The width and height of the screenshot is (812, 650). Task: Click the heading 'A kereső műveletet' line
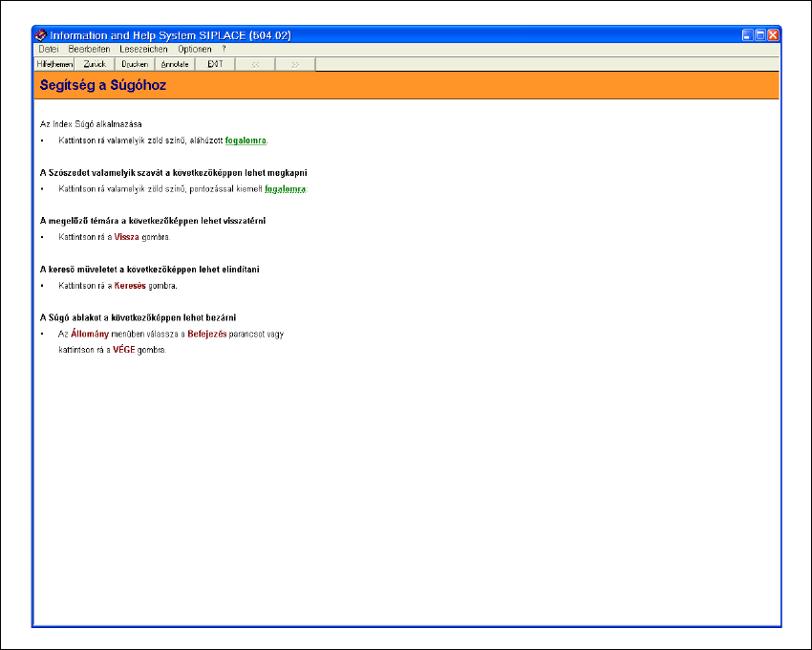point(150,270)
